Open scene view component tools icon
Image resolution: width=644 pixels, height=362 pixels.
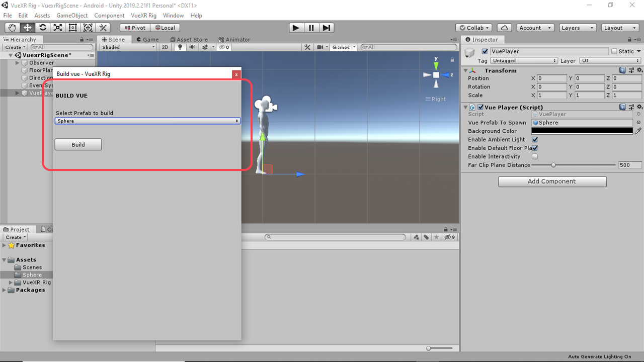[308, 47]
